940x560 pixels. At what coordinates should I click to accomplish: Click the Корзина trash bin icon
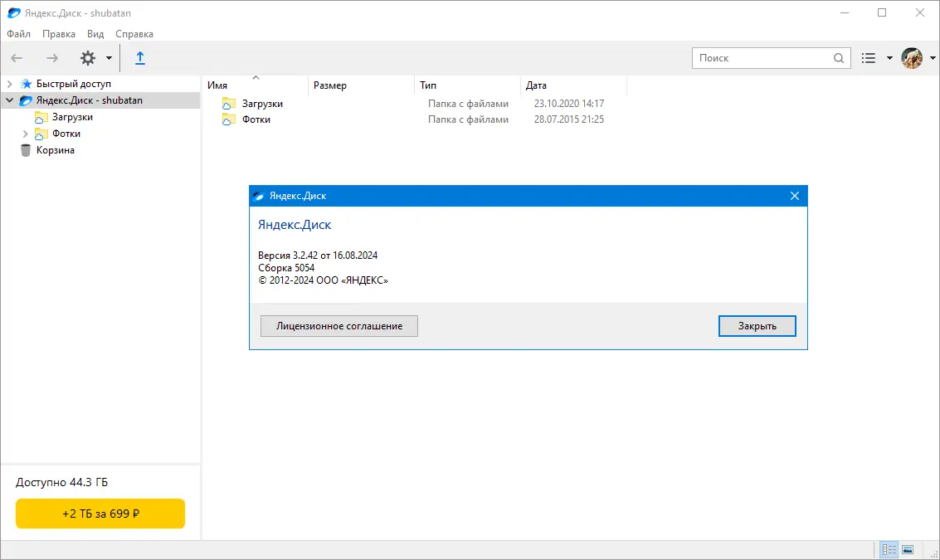25,150
